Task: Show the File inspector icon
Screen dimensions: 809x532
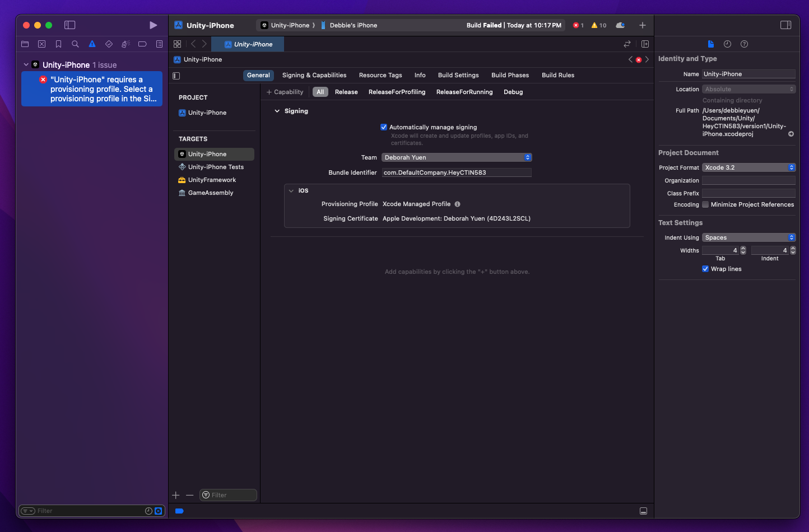Action: pos(710,44)
